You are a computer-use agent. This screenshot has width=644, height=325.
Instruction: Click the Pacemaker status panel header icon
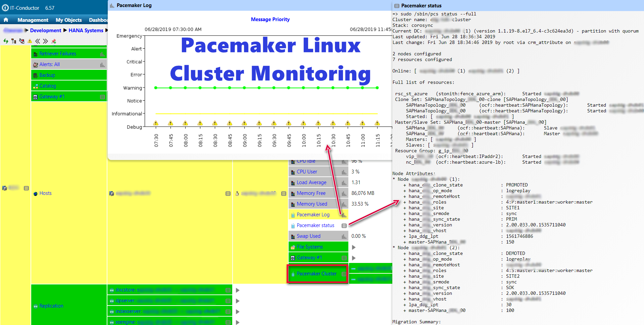coord(397,6)
